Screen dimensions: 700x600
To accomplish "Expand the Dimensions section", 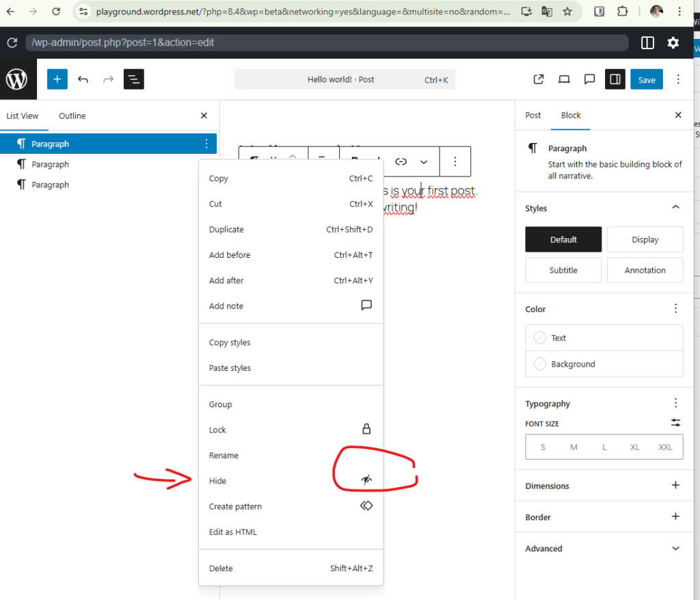I will (x=675, y=486).
